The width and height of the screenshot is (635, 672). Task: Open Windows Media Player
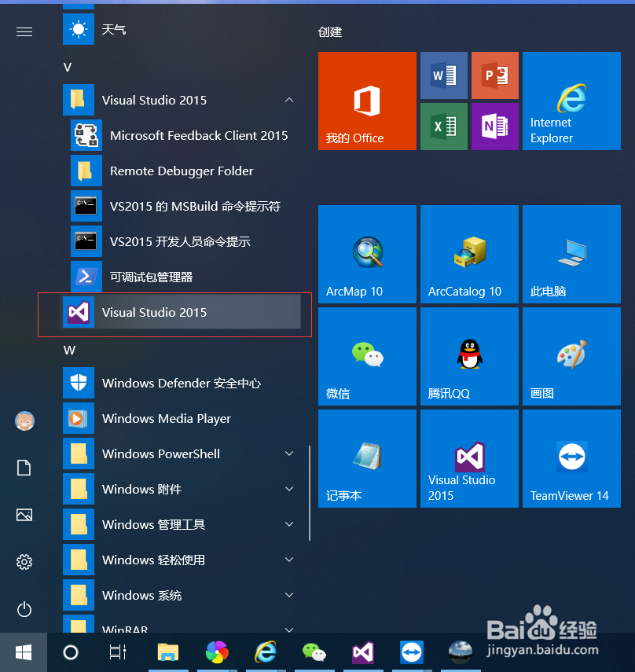[x=182, y=418]
